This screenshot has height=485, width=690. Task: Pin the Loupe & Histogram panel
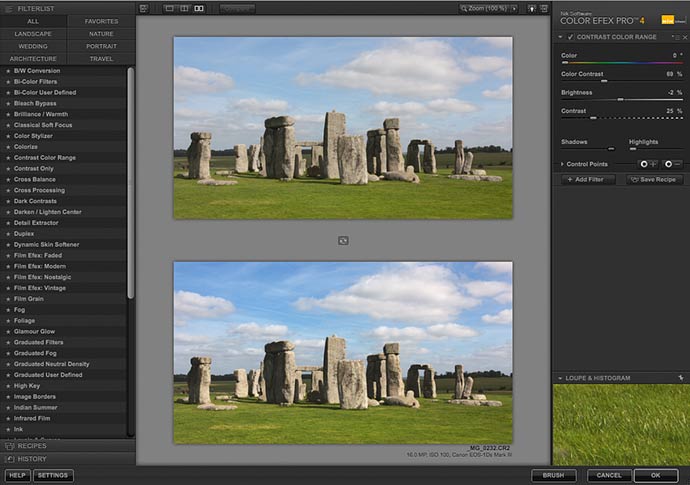pos(681,378)
